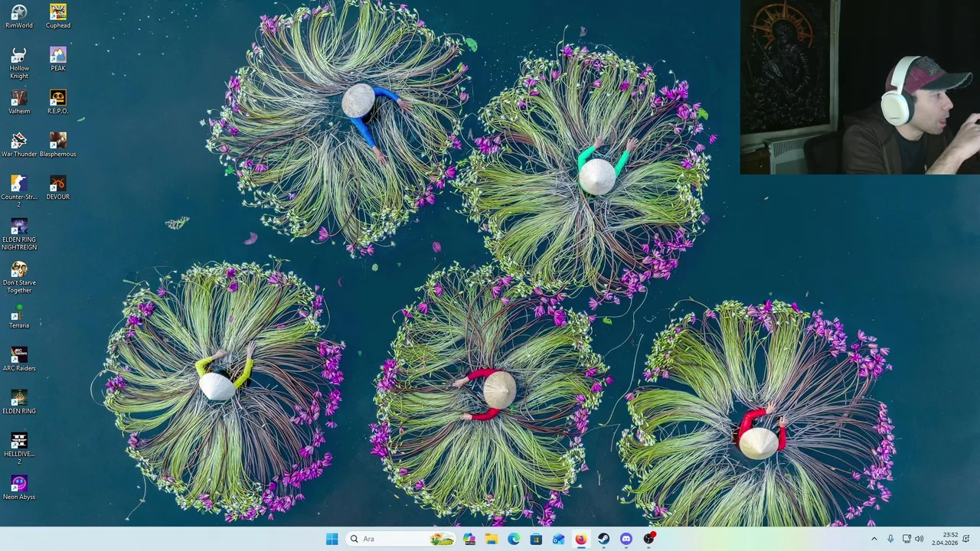Click the ELDEN RING NIGHTREIGN shortcut

point(19,234)
